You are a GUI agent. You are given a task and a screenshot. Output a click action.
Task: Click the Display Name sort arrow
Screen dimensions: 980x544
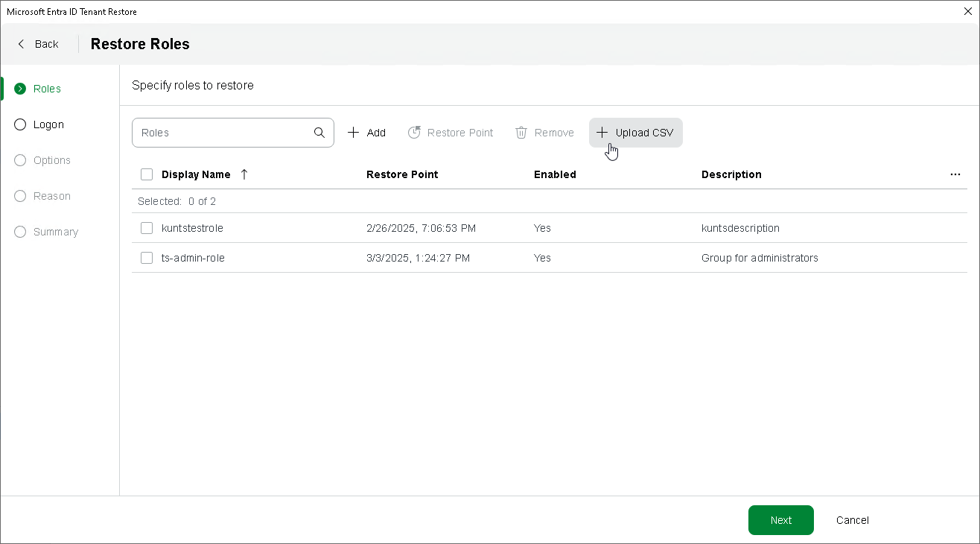pos(244,174)
